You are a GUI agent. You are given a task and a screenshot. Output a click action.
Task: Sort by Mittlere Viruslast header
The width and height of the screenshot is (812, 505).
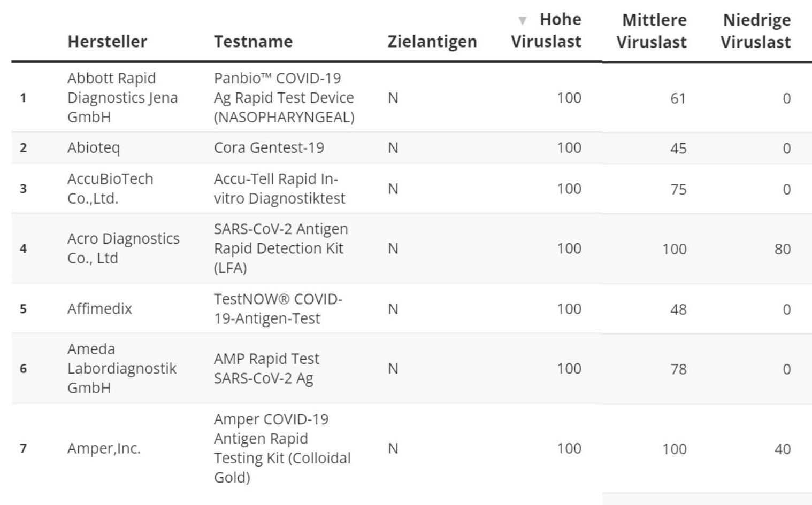click(x=652, y=31)
